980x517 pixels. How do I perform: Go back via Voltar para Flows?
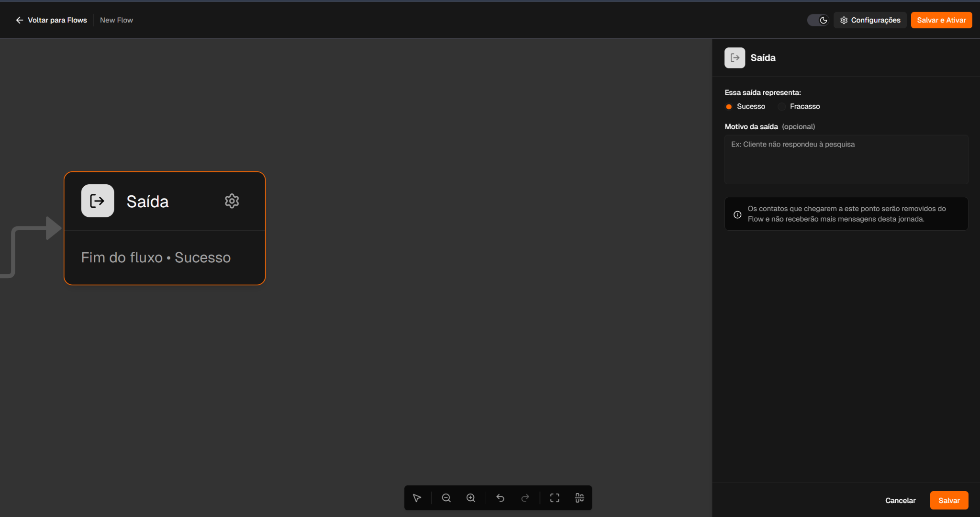tap(51, 20)
